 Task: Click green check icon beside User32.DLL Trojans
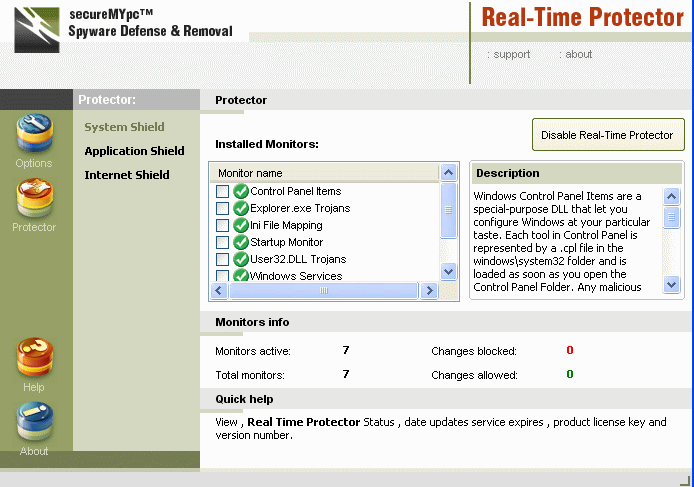(241, 259)
